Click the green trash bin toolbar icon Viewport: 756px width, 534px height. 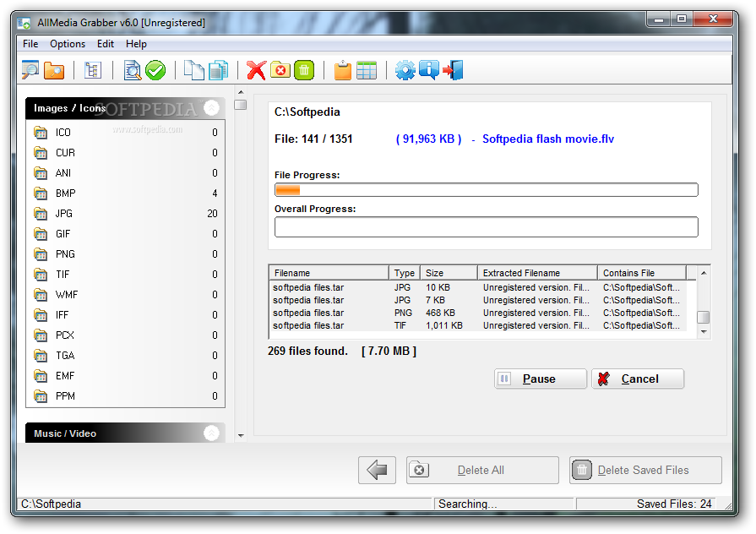pos(304,70)
